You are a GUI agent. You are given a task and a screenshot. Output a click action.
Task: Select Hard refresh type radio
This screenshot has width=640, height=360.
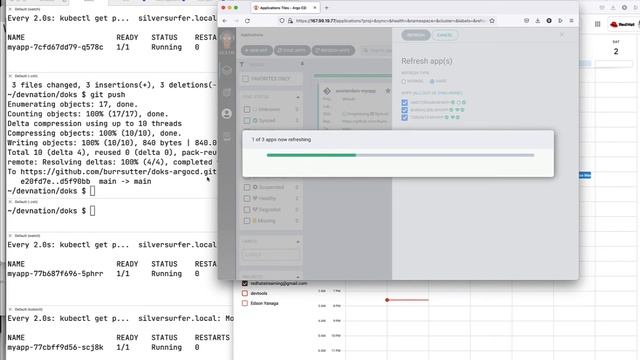tap(432, 81)
